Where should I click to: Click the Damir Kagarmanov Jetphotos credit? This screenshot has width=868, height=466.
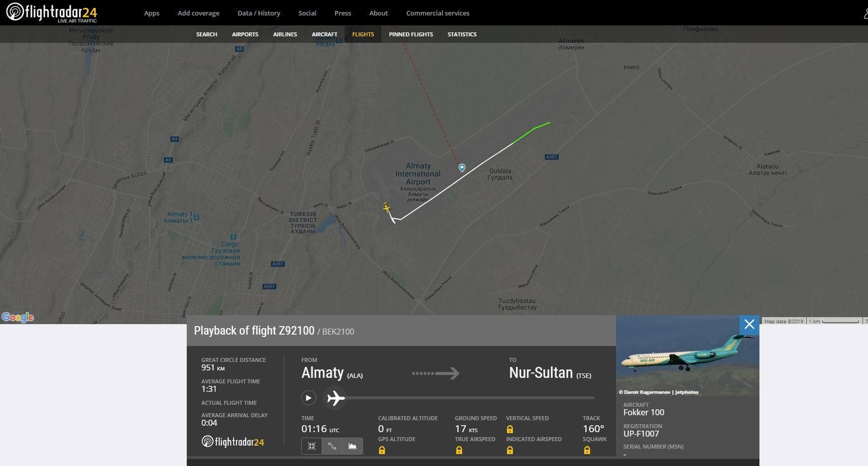659,392
